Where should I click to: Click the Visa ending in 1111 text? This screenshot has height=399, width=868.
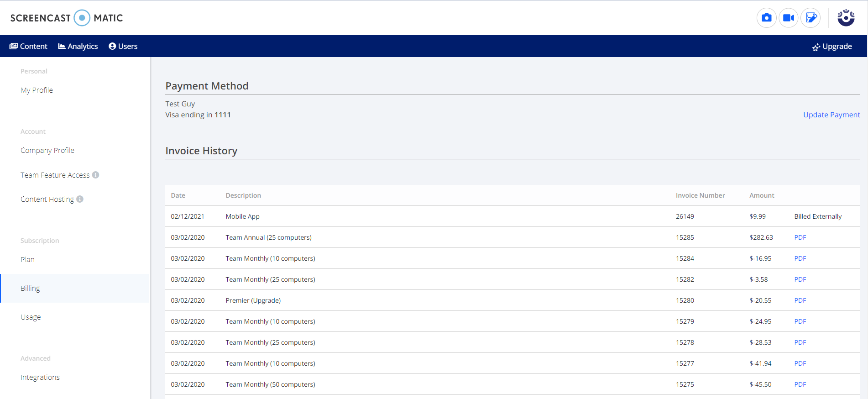198,115
